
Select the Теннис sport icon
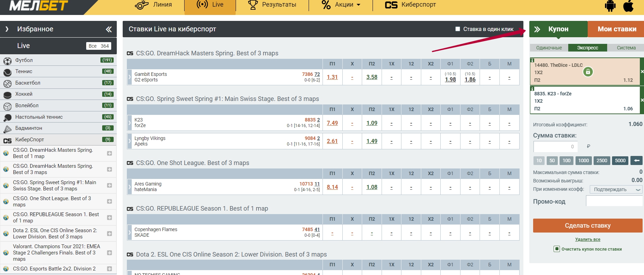coord(7,72)
